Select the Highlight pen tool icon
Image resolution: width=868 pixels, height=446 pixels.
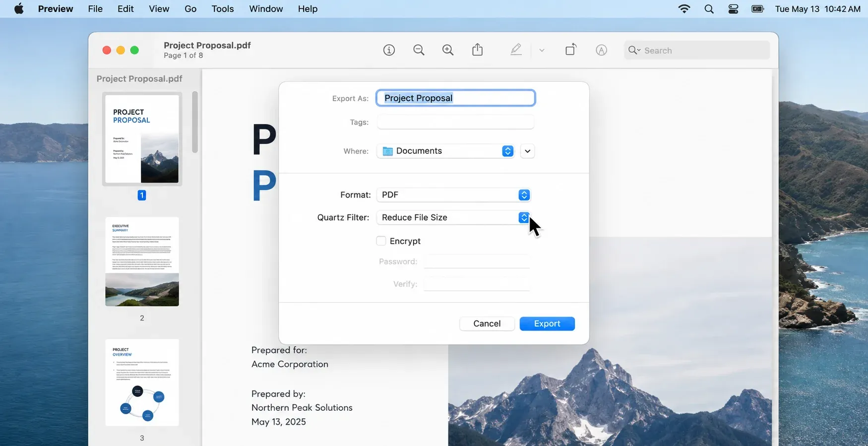click(x=516, y=50)
